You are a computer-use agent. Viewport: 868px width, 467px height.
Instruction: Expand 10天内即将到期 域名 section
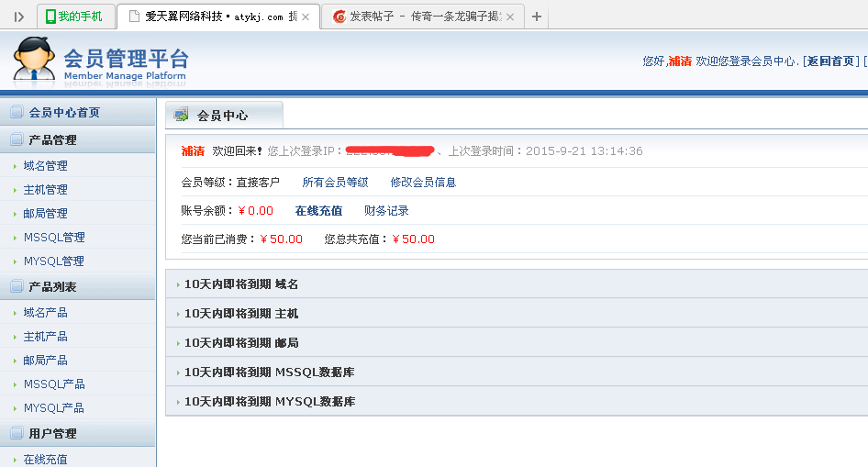coord(240,284)
